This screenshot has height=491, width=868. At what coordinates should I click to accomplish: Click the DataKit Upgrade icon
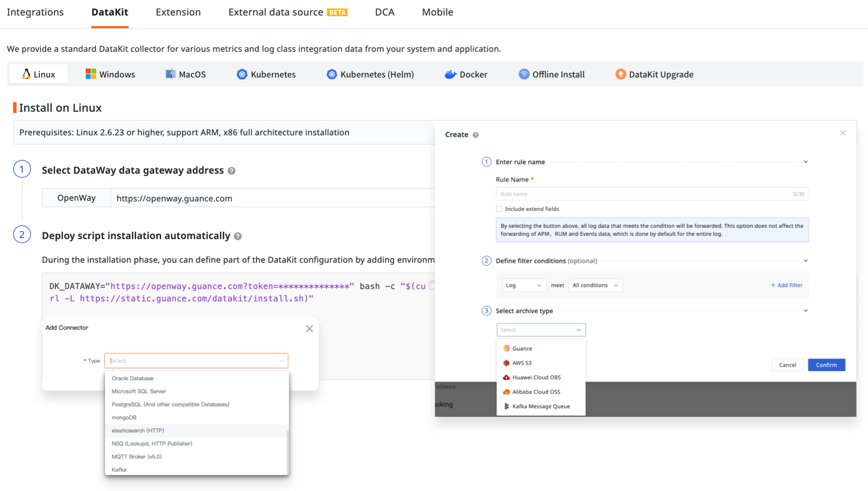pyautogui.click(x=620, y=74)
